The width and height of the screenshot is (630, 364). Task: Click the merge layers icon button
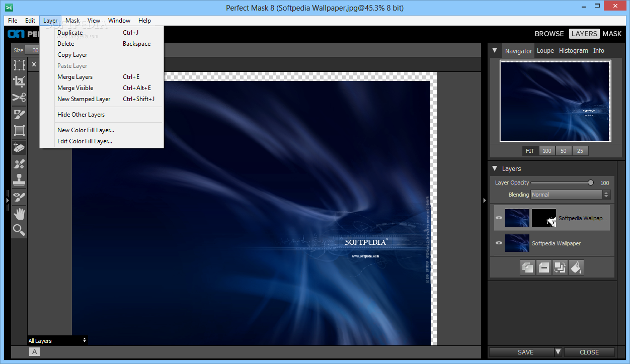pyautogui.click(x=560, y=267)
